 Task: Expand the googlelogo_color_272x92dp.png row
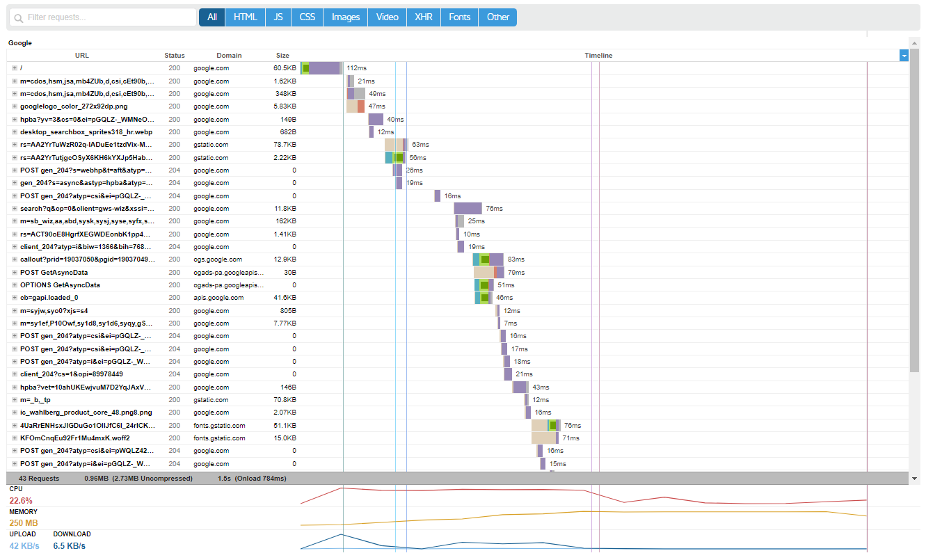pos(14,106)
